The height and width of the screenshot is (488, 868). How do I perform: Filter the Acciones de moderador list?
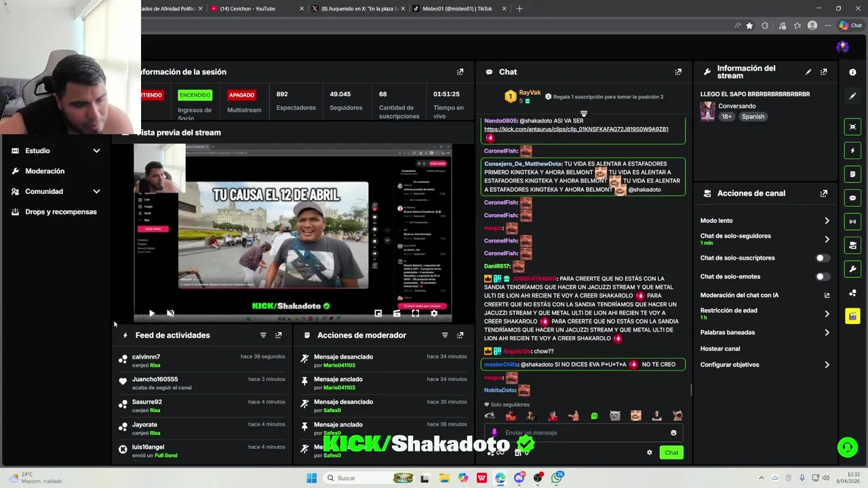[x=445, y=335]
